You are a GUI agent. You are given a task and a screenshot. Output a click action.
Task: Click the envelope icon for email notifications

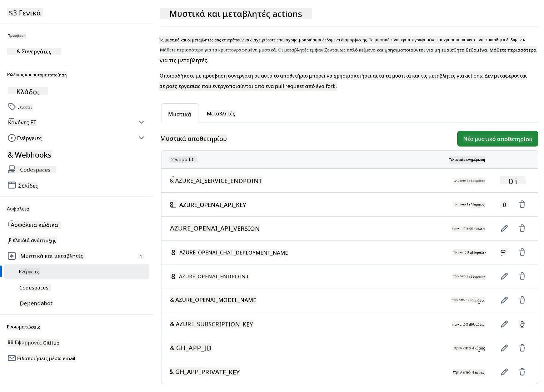pyautogui.click(x=12, y=358)
